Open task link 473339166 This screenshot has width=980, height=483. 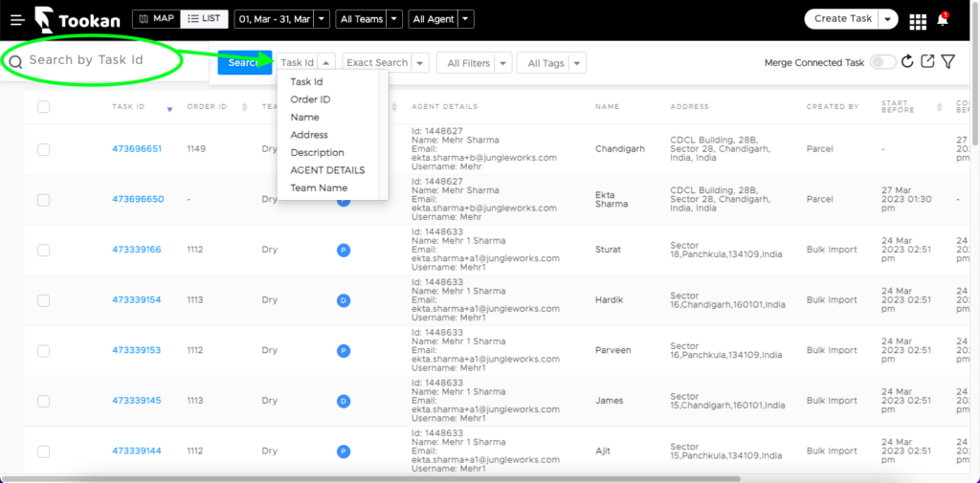pos(136,250)
